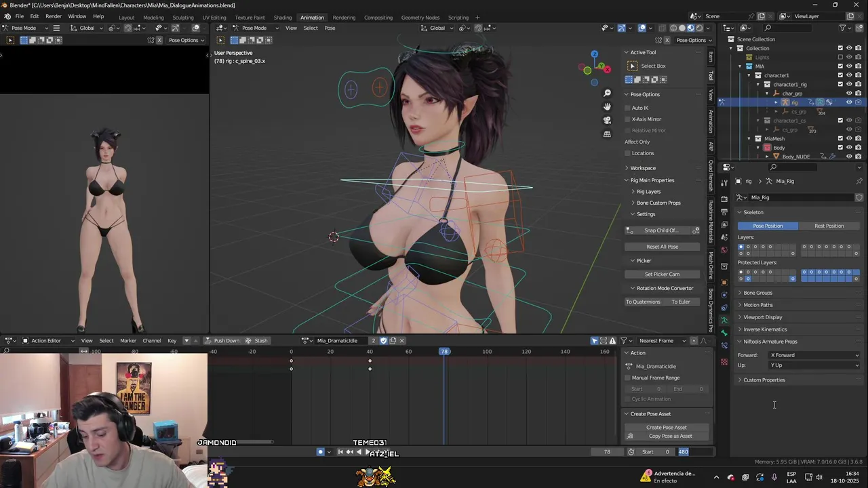Enable the Lights collection checkbox
Viewport: 868px width, 488px height.
coord(840,57)
